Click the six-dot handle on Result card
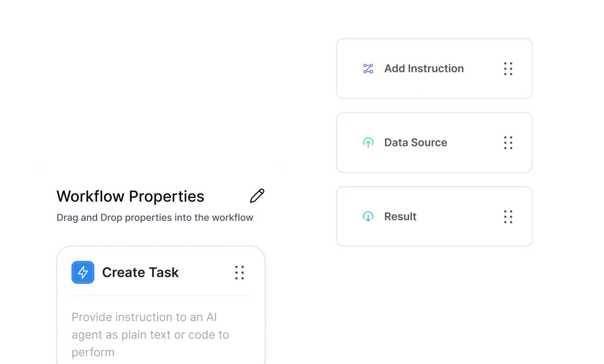The width and height of the screenshot is (604, 364). tap(508, 217)
